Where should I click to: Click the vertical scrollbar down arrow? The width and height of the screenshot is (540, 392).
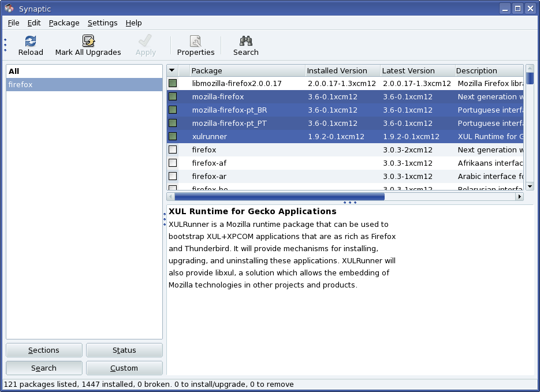(530, 186)
